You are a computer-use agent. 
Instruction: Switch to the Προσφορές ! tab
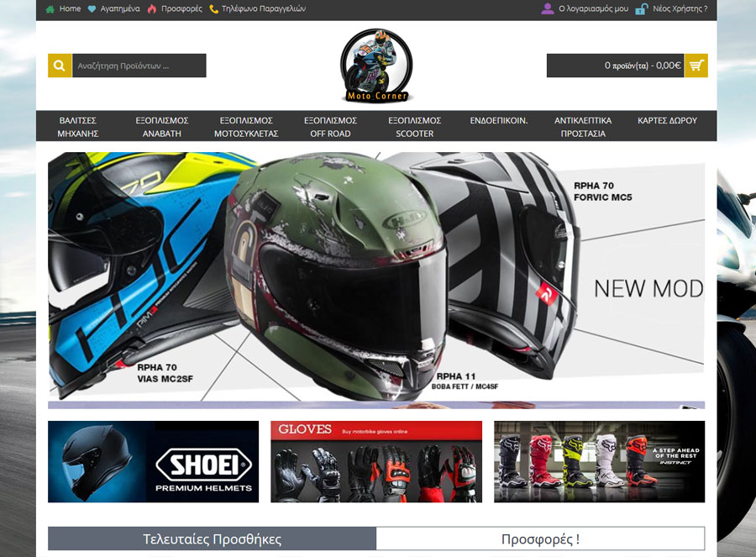pyautogui.click(x=540, y=539)
